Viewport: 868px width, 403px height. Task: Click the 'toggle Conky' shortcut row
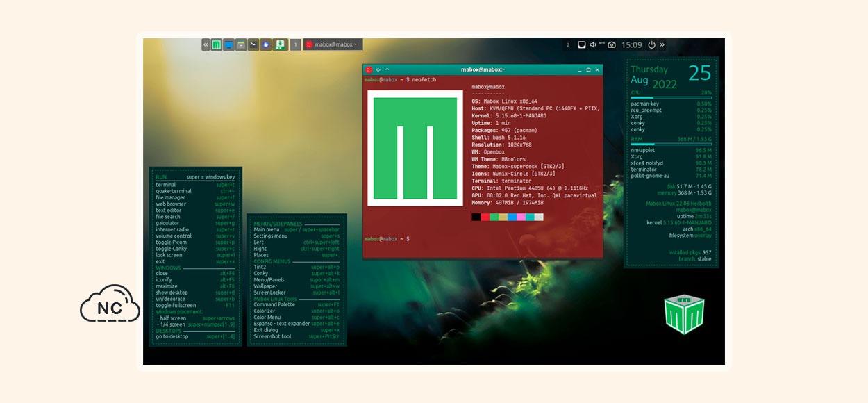[195, 249]
